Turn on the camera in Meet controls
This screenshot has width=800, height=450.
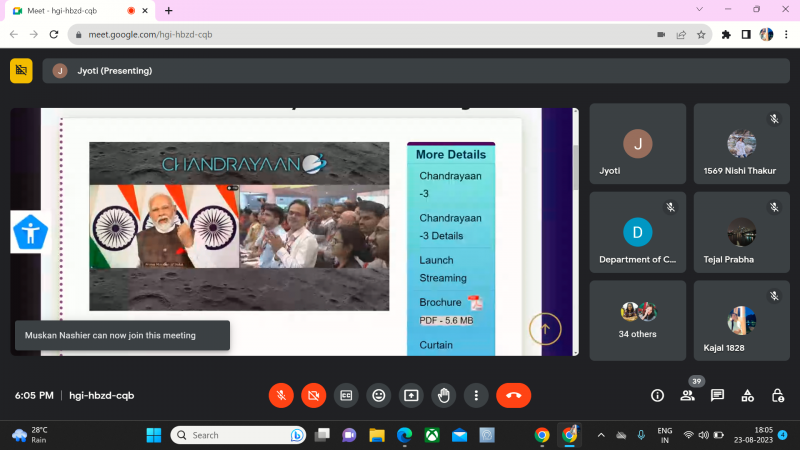coord(313,395)
